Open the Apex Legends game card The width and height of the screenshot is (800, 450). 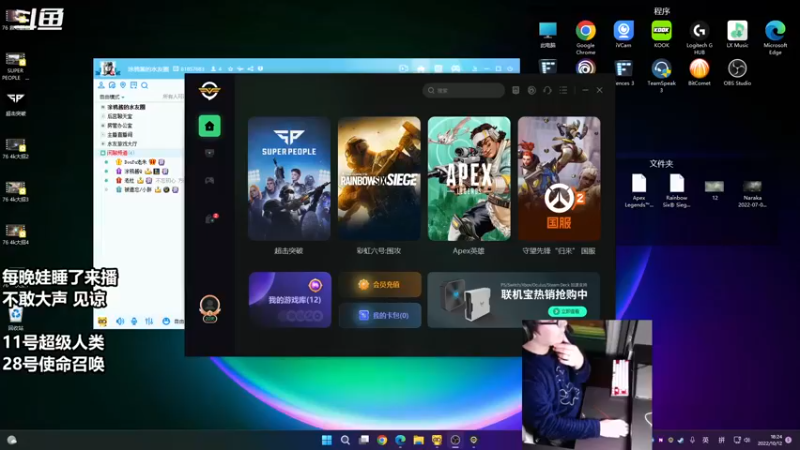pos(469,179)
